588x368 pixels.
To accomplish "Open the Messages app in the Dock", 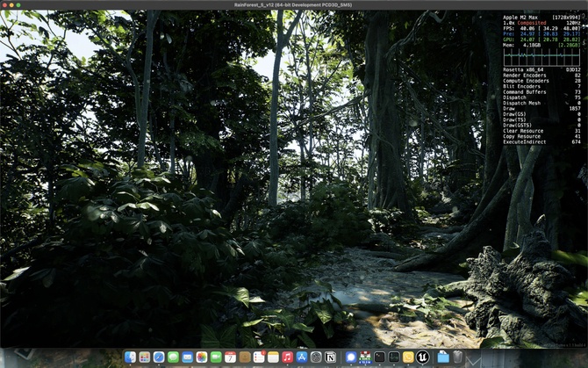I will (173, 357).
